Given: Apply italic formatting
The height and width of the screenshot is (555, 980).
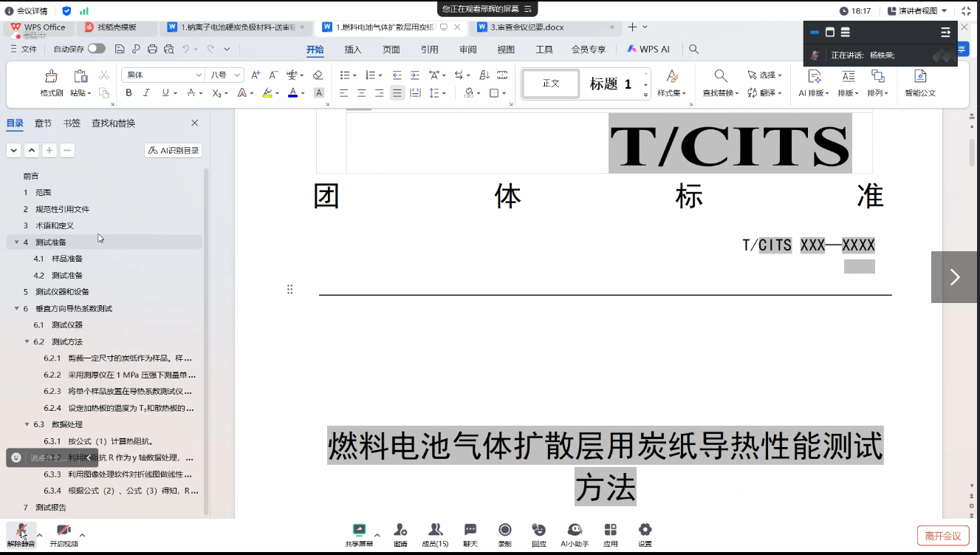Looking at the screenshot, I should pos(146,93).
